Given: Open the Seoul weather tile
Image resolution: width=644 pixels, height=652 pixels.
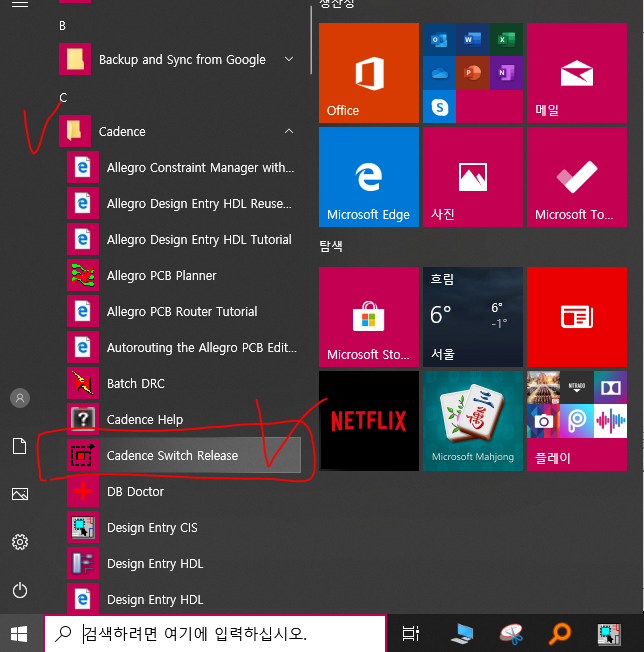Looking at the screenshot, I should tap(473, 317).
